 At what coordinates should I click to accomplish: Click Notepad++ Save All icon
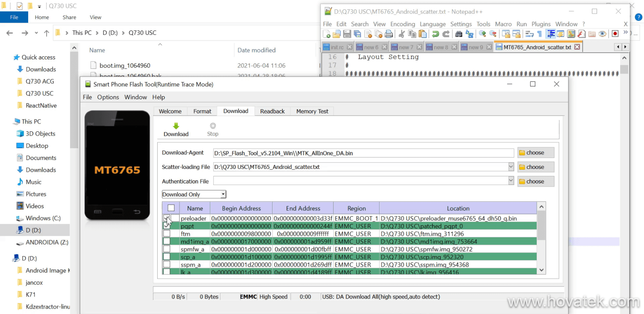(357, 34)
